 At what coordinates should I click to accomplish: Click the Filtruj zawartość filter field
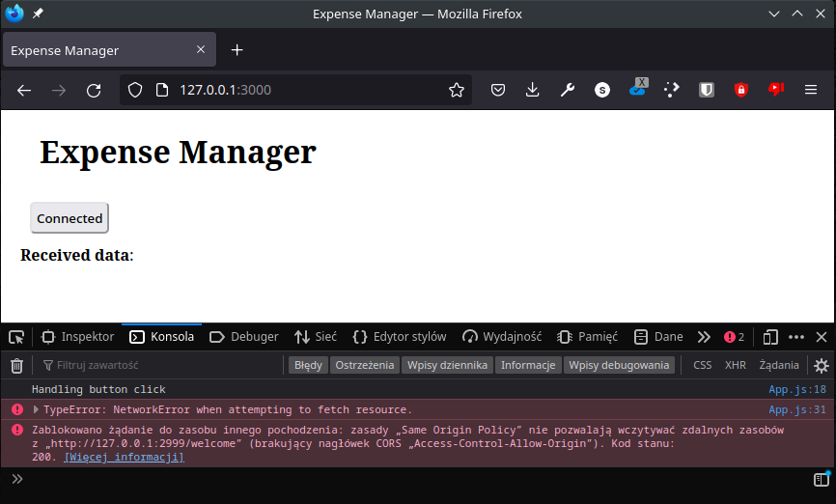coord(160,365)
